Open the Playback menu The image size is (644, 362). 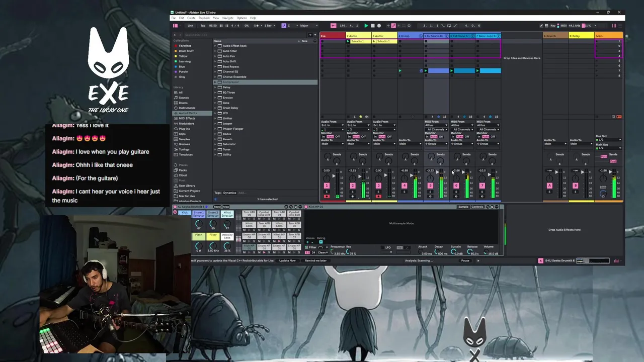click(204, 18)
